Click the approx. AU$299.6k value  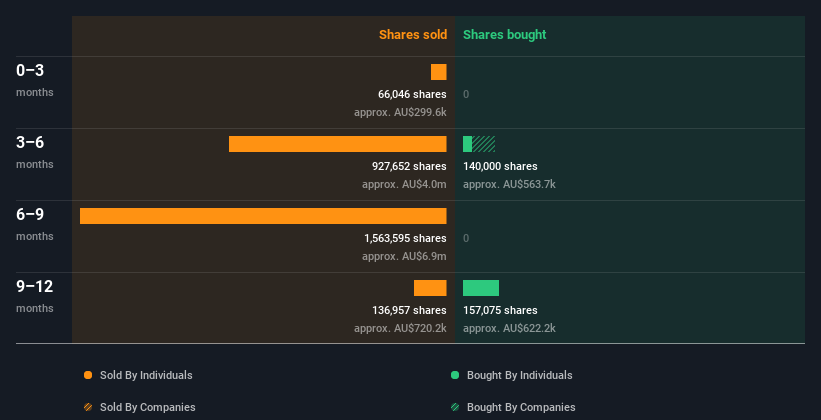pyautogui.click(x=400, y=112)
